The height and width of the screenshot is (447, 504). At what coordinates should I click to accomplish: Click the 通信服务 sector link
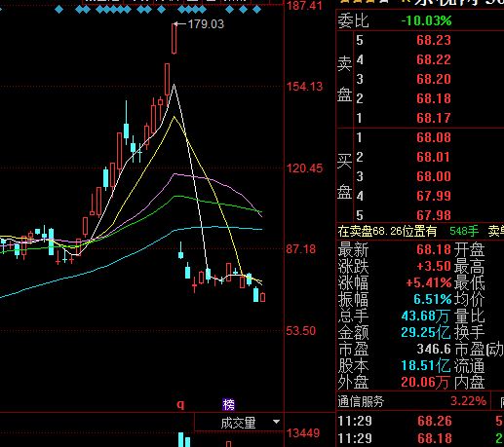(x=361, y=401)
